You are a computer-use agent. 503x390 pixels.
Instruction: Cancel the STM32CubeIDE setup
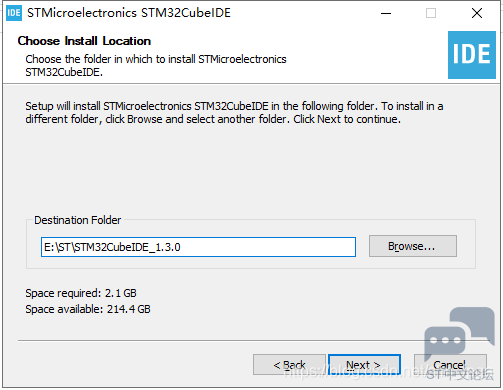pyautogui.click(x=450, y=365)
